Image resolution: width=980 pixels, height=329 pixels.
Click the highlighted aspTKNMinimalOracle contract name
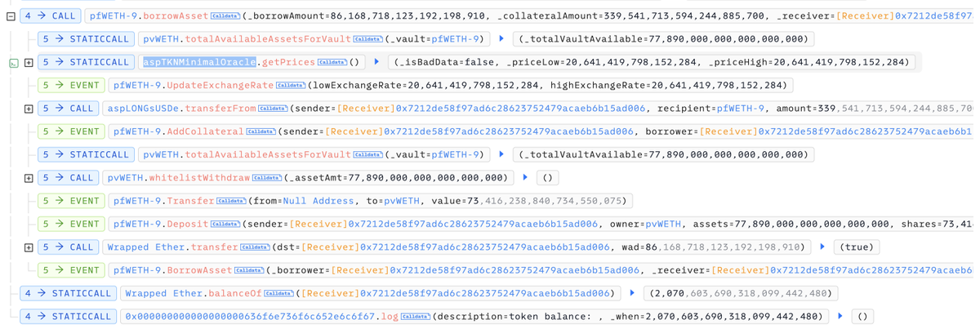tap(198, 62)
